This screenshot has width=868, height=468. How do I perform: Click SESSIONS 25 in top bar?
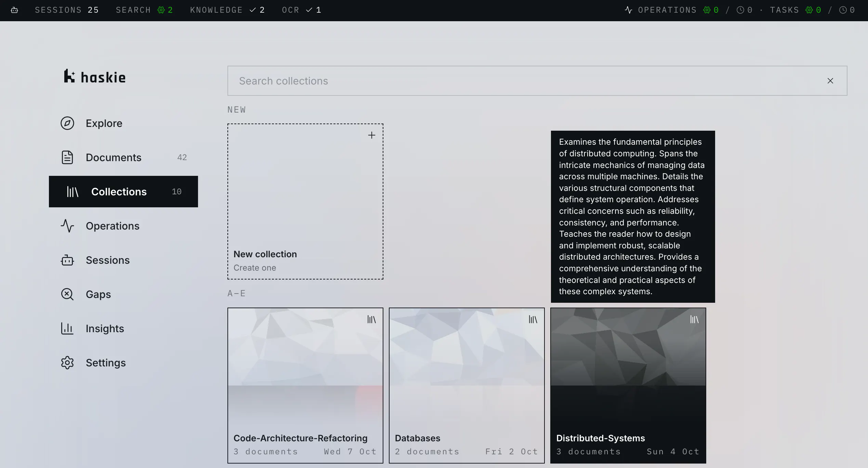coord(67,10)
